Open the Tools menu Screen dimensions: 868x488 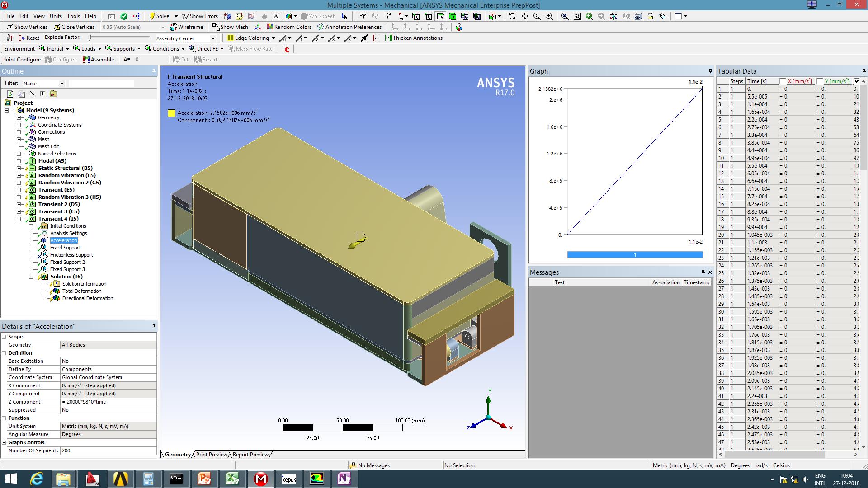[x=73, y=16]
